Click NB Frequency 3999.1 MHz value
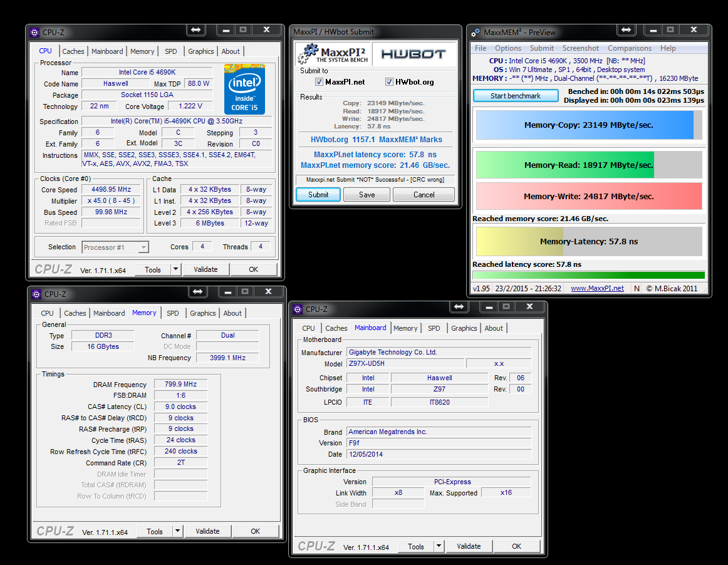This screenshot has width=728, height=565. [x=227, y=358]
